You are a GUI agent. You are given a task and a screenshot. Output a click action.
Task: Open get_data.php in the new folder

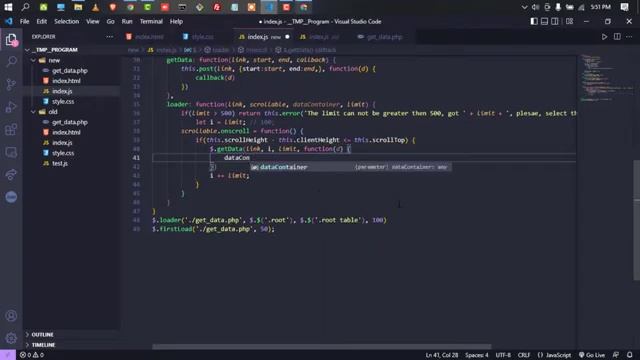click(69, 71)
